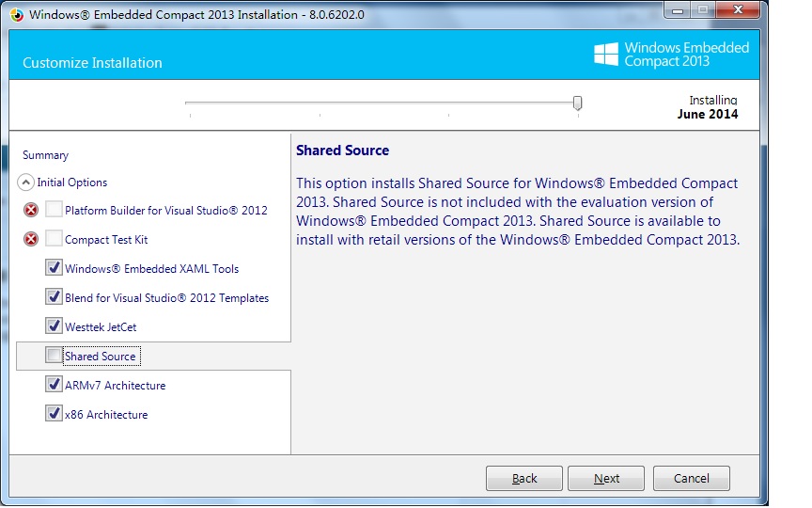Click the June 2014 installing date text
This screenshot has width=812, height=508.
point(708,114)
